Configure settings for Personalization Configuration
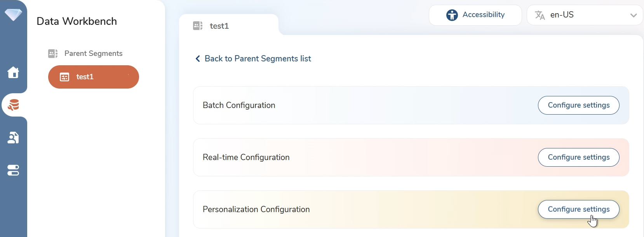 pos(578,209)
